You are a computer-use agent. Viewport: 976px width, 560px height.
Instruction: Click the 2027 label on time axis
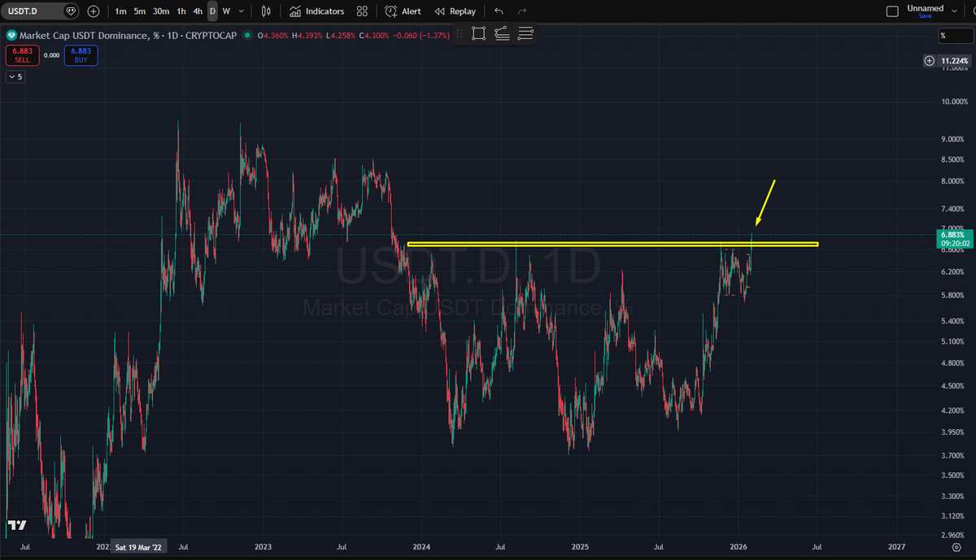(x=897, y=548)
